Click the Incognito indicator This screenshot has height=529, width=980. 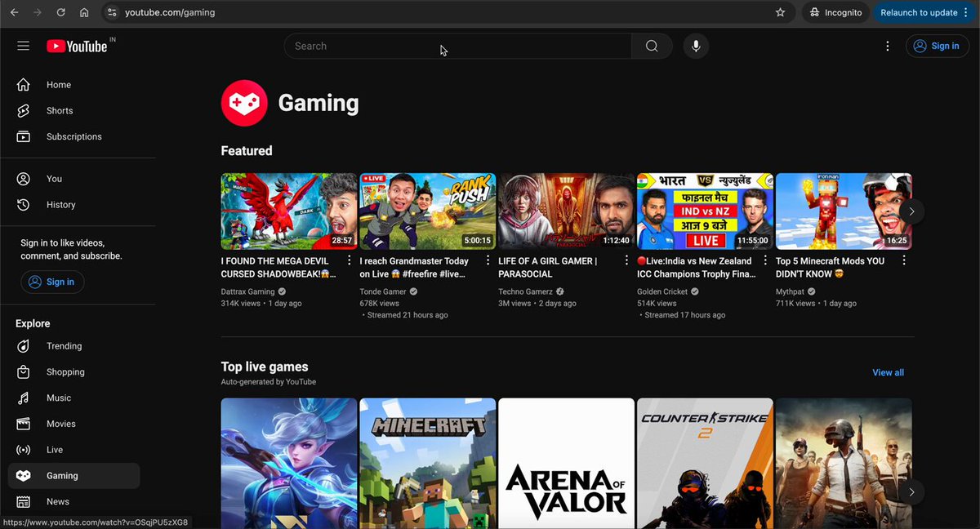(835, 12)
